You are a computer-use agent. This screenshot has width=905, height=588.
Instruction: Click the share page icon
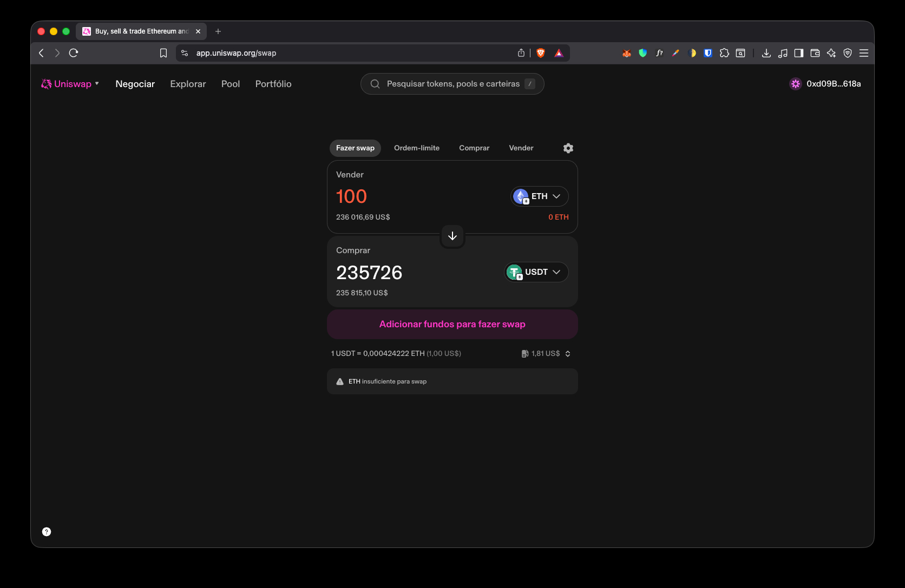click(x=521, y=53)
